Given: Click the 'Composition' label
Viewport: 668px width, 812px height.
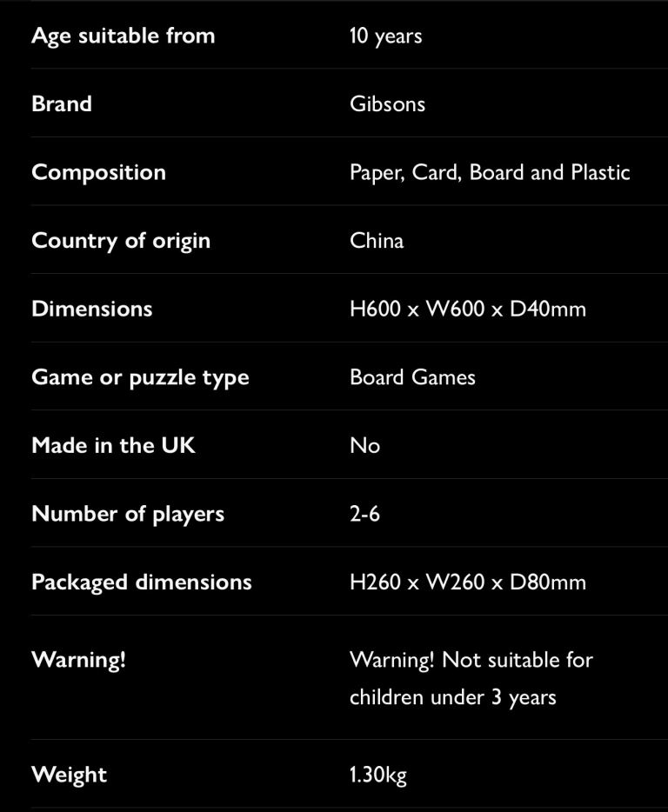Looking at the screenshot, I should point(98,172).
